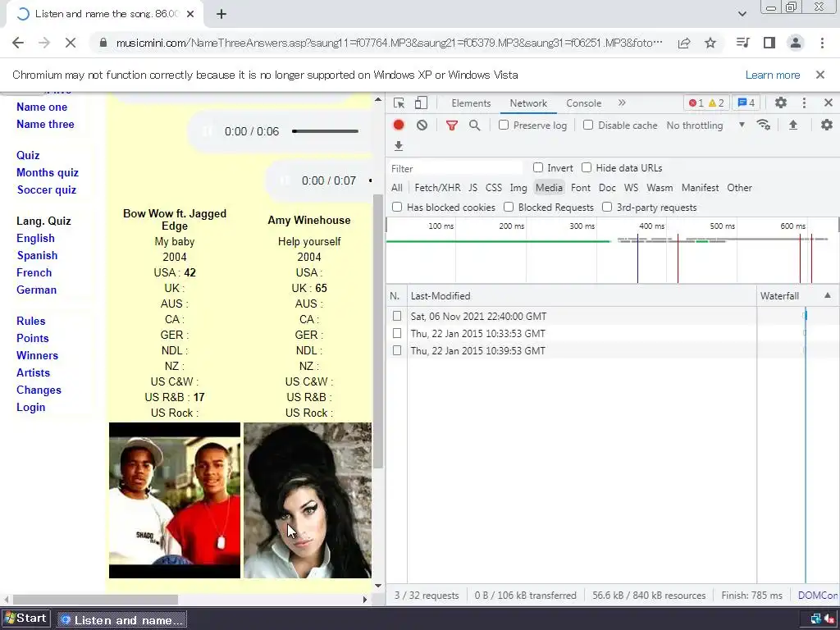
Task: Open the Chromium three-dot menu
Action: pyautogui.click(x=822, y=43)
